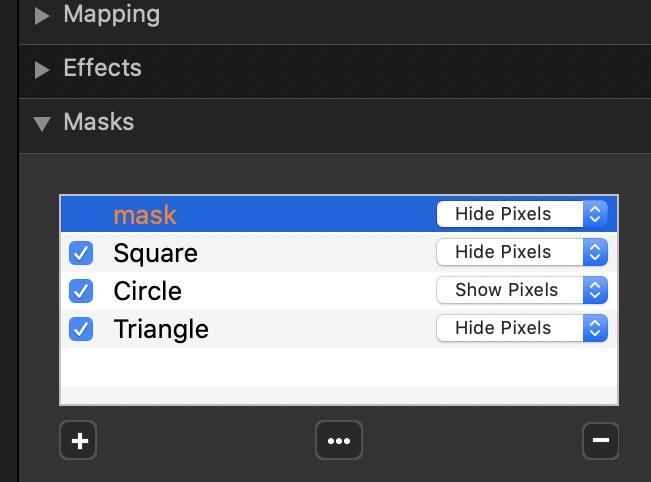Open the mask row Hide Pixels dropdown

521,214
